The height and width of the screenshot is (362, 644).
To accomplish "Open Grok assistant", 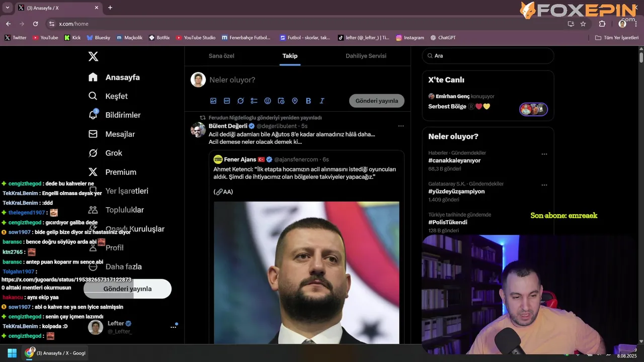I will [105, 153].
